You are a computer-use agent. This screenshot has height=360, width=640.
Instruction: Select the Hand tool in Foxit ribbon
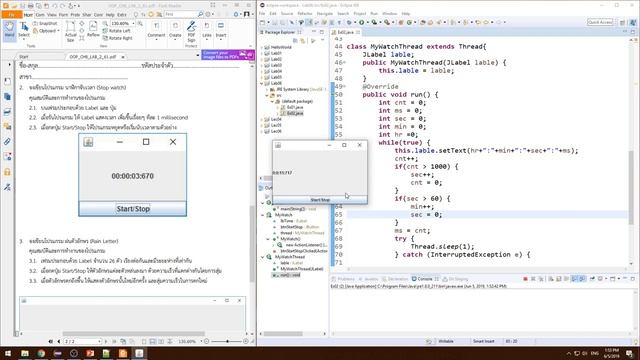point(9,31)
